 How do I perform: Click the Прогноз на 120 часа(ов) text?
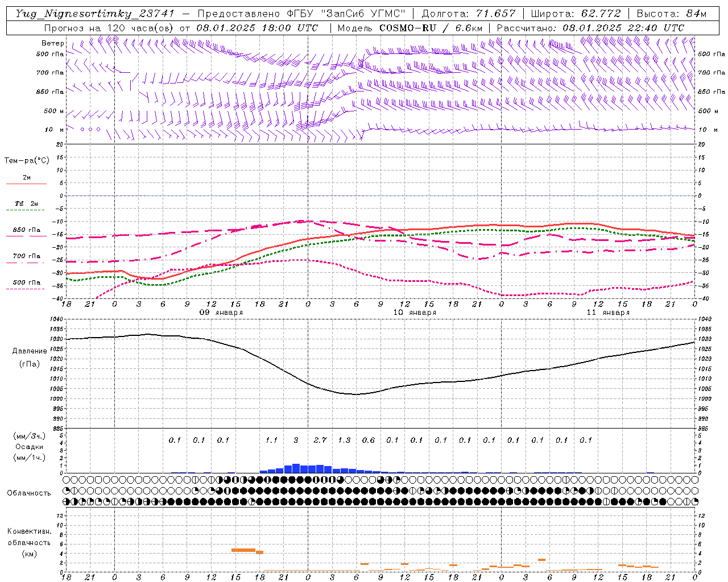110,28
